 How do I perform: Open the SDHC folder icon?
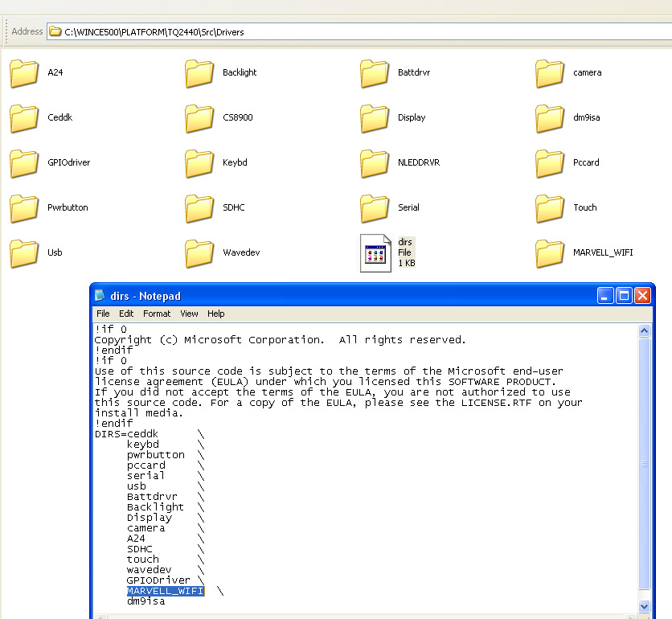(199, 208)
